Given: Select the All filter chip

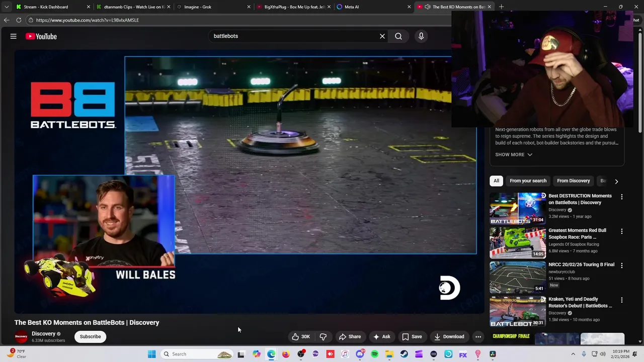Looking at the screenshot, I should coord(496,180).
